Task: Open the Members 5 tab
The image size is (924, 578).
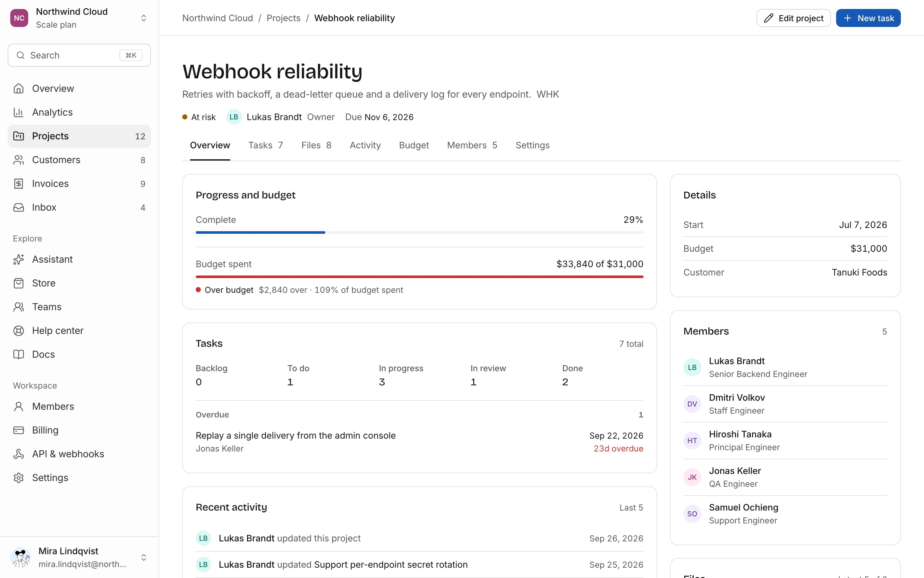Action: click(472, 145)
